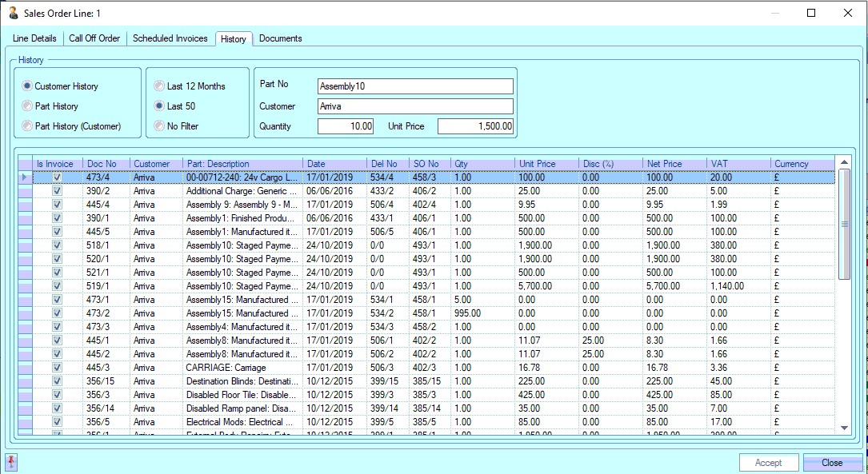
Task: Open the Scheduled Invoices tab
Action: pyautogui.click(x=170, y=38)
